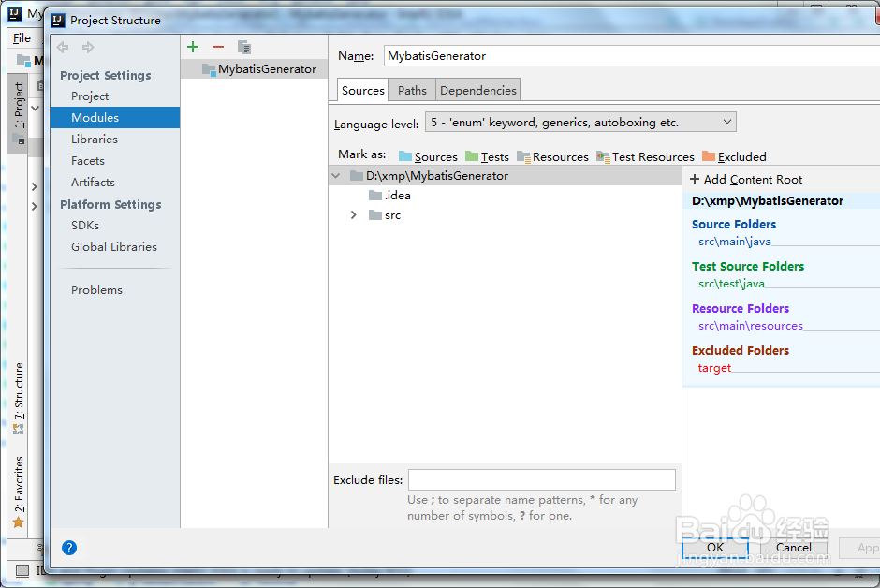
Task: Select src\main\resources resource folder
Action: tap(751, 326)
